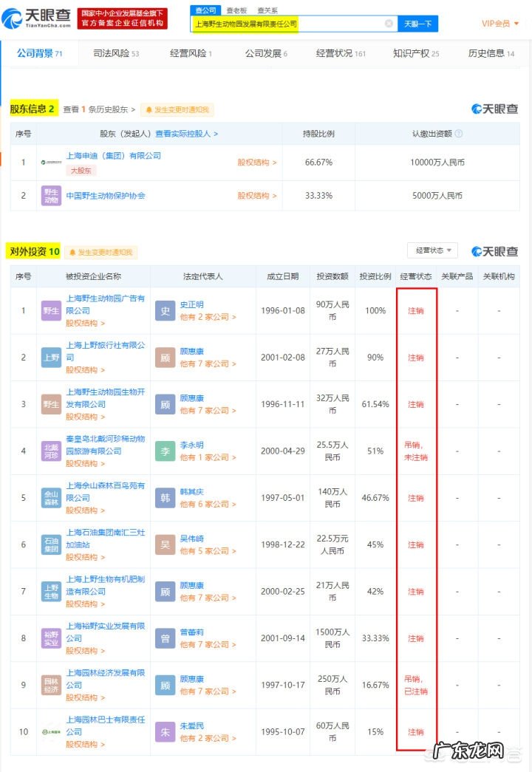The height and width of the screenshot is (772, 532).
Task: Expand 他有6家公司 under 韩其庆
Action: point(208,504)
